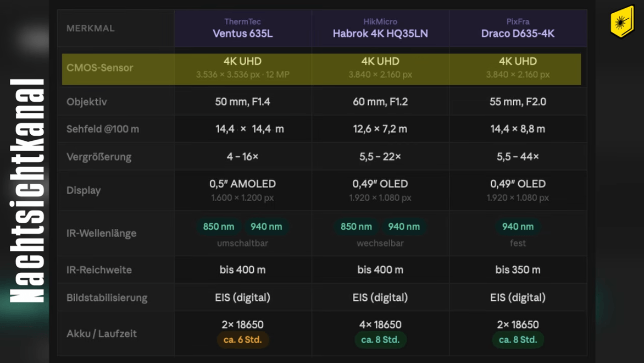This screenshot has width=644, height=363.
Task: Click the 14,4 × 14,4 m field of view
Action: (249, 129)
